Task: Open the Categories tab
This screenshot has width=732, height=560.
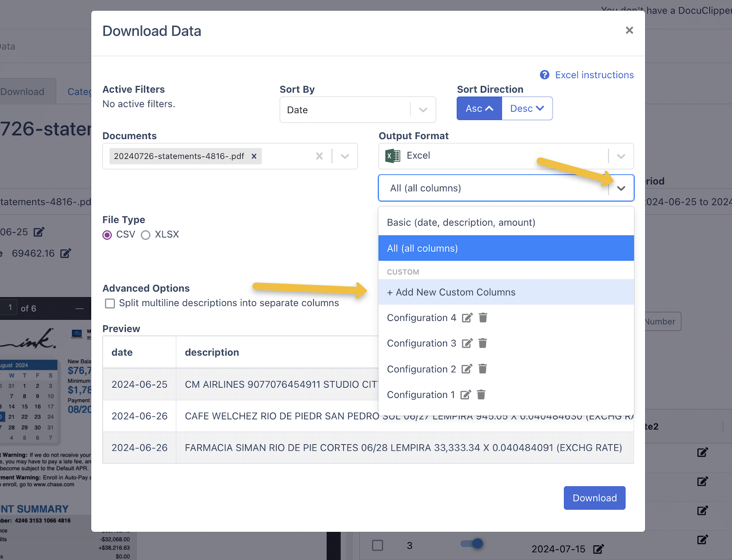Action: point(79,91)
